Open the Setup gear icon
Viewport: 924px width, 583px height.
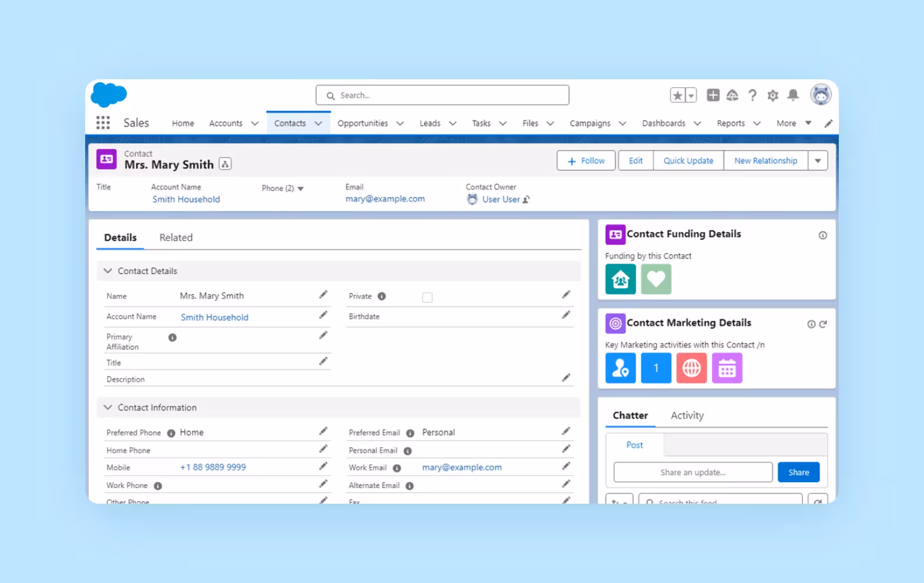pyautogui.click(x=773, y=95)
